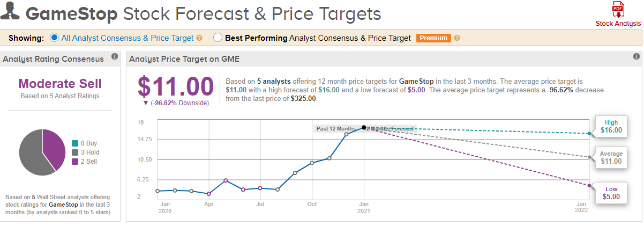Click the orange Premium badge
Viewport: 644px width, 226px height.
[x=433, y=38]
